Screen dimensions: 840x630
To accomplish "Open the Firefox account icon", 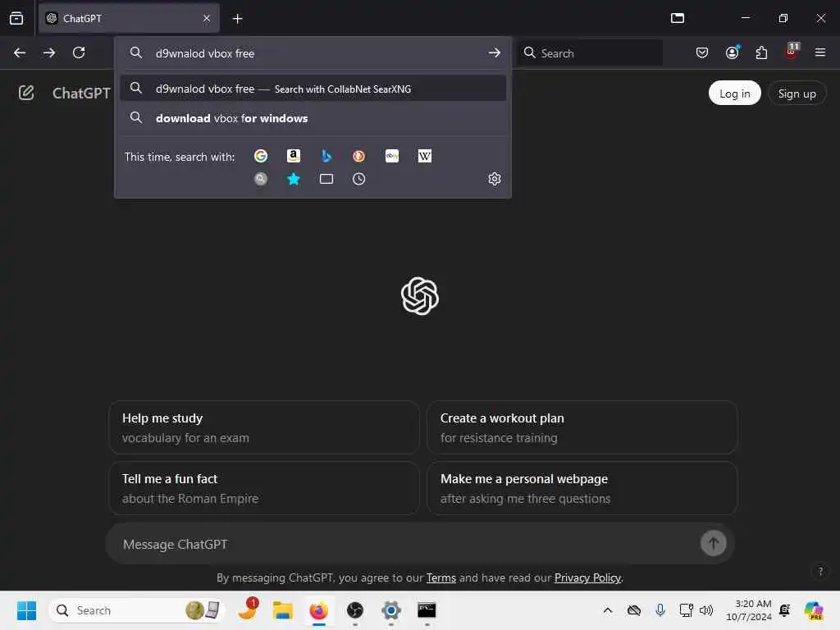I will click(x=732, y=52).
